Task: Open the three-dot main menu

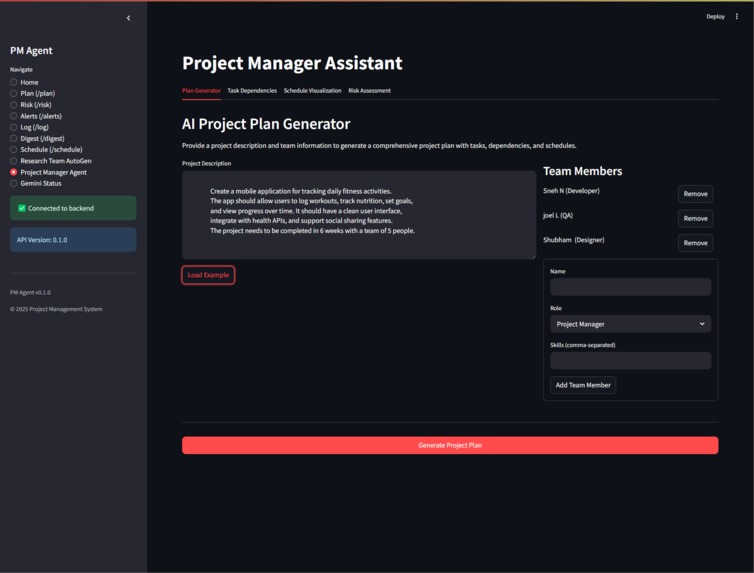Action: coord(737,16)
